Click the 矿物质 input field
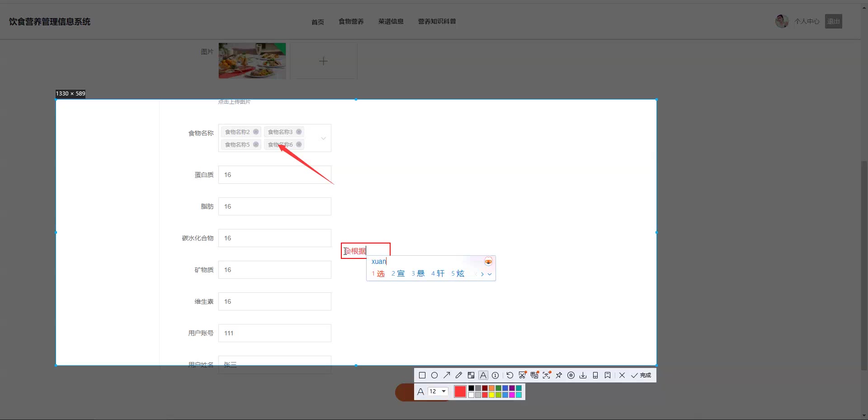868x420 pixels. [275, 270]
